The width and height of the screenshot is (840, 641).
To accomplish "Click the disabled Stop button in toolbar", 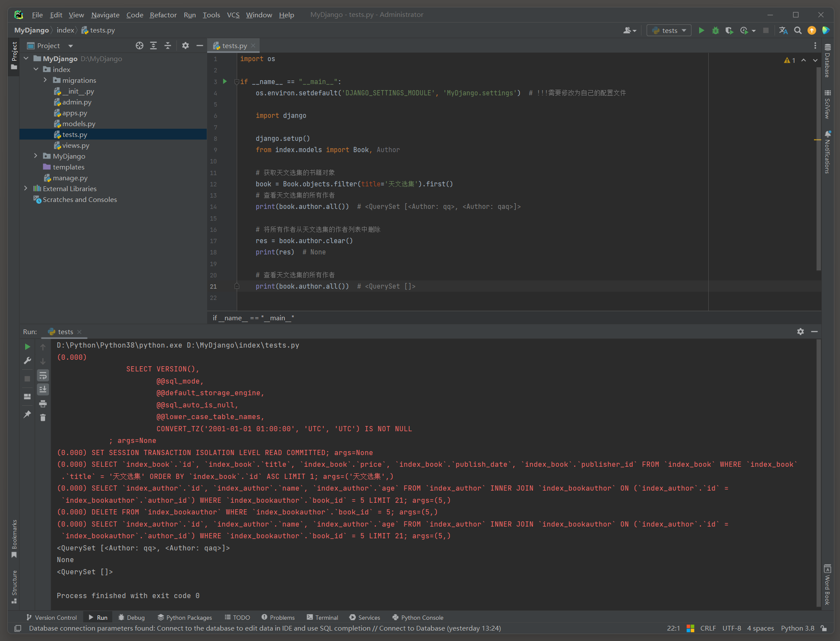I will point(766,30).
